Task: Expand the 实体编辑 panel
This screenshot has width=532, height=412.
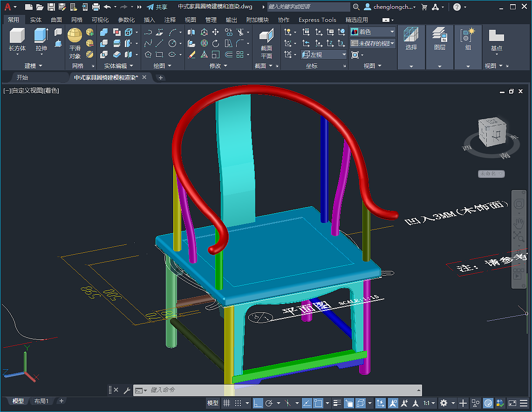Action: coord(118,66)
